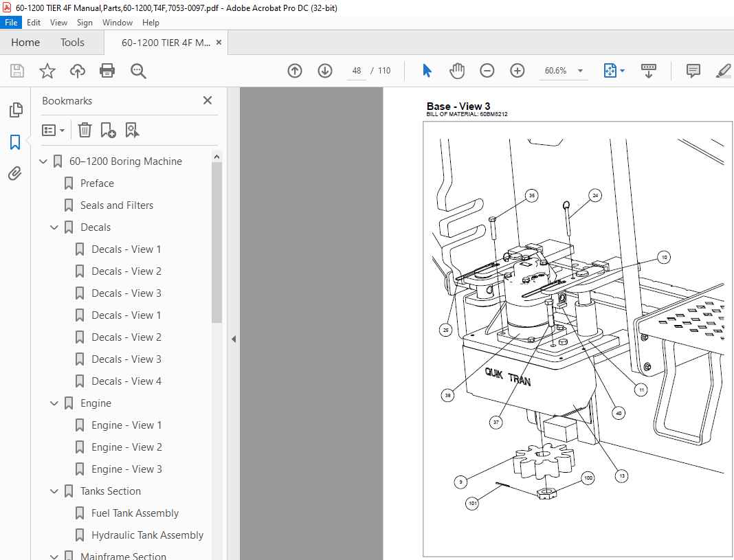Viewport: 734px width, 560px height.
Task: Click the page number field showing 48
Action: coord(357,71)
